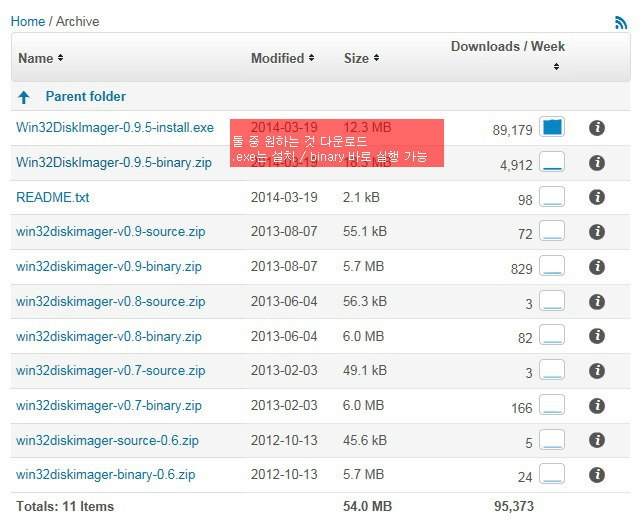Download Win32DiskImager-0.9.5-install.exe
Image resolution: width=644 pixels, height=520 pixels.
(115, 128)
